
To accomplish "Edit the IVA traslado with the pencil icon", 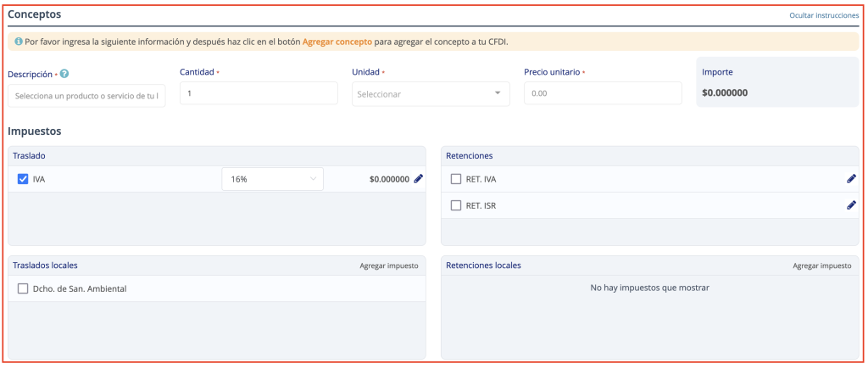I will [419, 178].
